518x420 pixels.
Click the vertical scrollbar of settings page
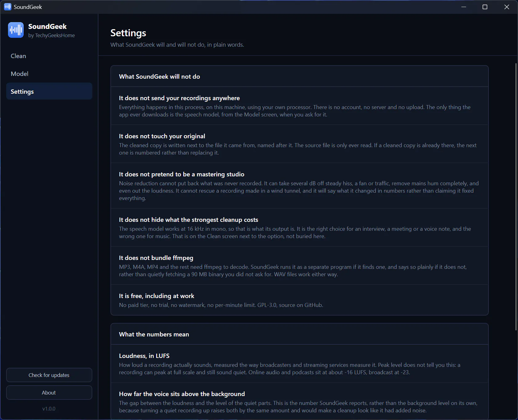point(516,197)
